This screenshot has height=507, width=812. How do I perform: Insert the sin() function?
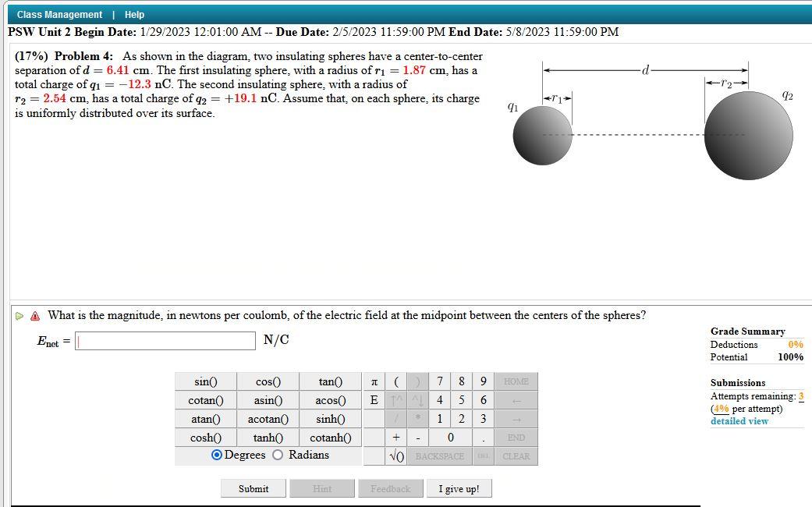tap(204, 381)
